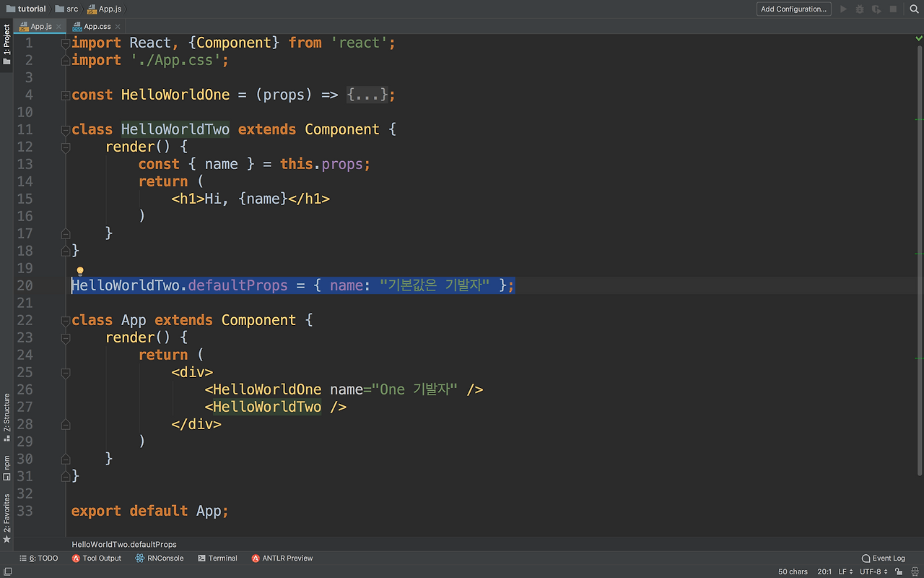The width and height of the screenshot is (924, 578).
Task: Click the <HelloWorldTwo /> tag on line 27
Action: click(x=276, y=407)
